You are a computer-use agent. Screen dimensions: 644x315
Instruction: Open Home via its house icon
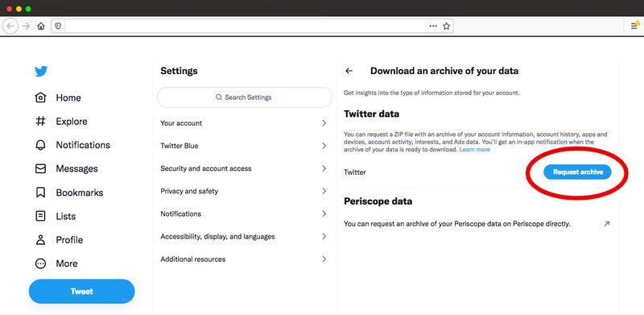[41, 97]
